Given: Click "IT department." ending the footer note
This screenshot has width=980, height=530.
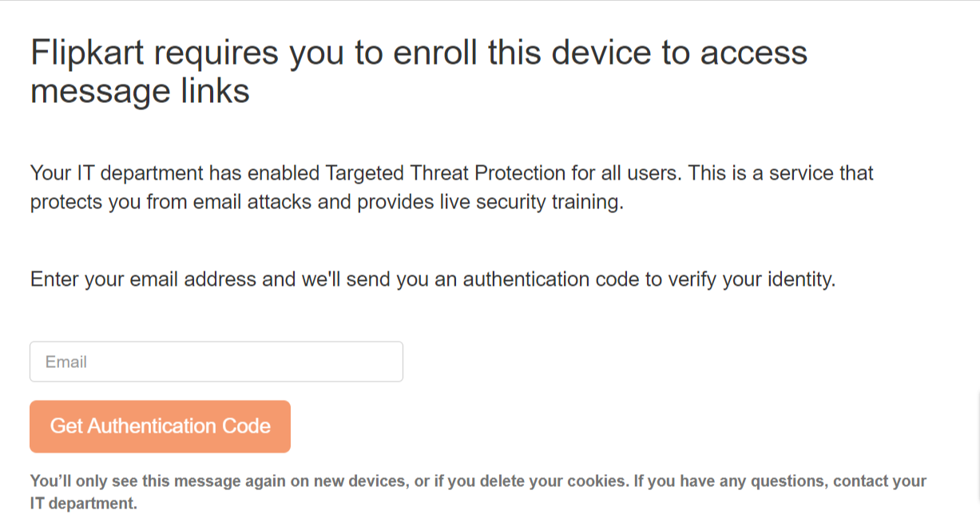Looking at the screenshot, I should 84,504.
